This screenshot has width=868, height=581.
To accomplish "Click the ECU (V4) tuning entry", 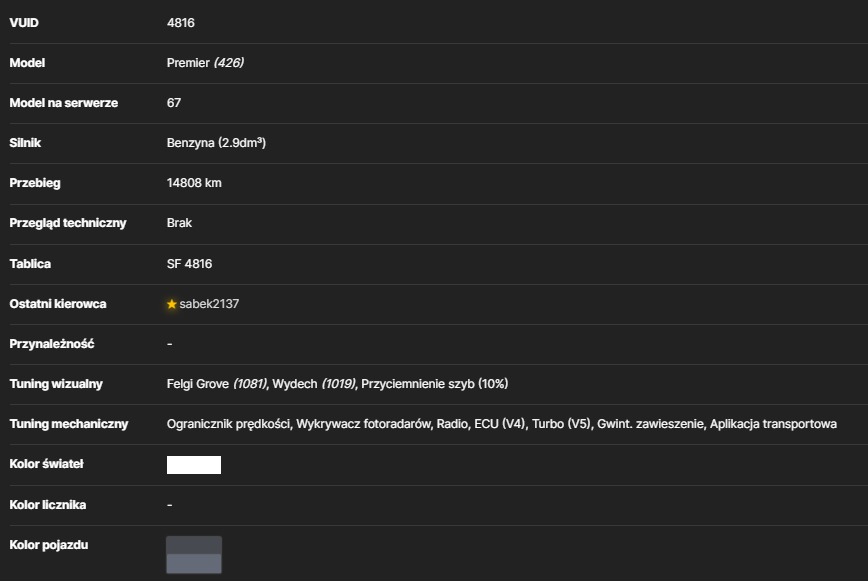I will [500, 424].
